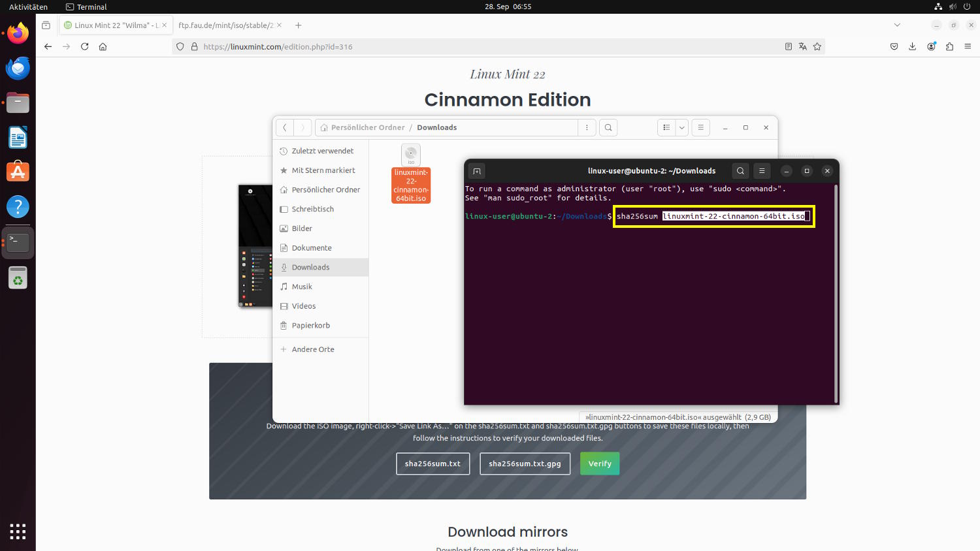Viewport: 980px width, 551px height.
Task: Open Firefox from the Ubuntu dock
Action: 18,33
